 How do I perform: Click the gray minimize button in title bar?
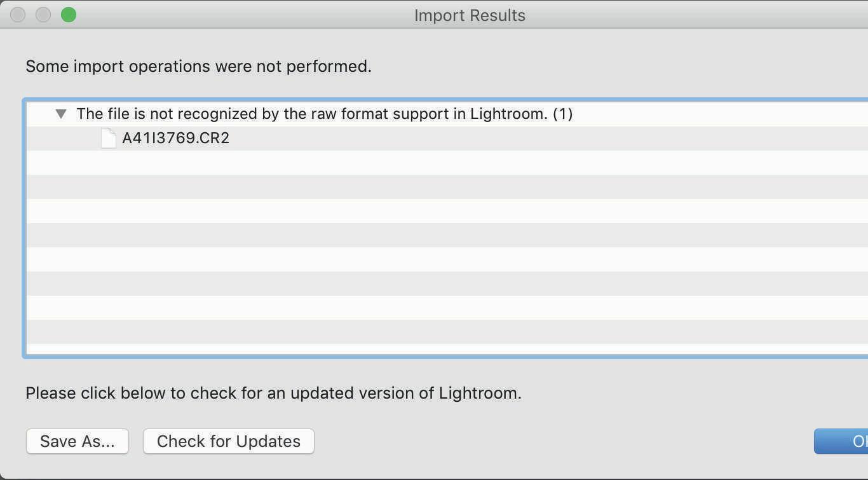(x=43, y=15)
